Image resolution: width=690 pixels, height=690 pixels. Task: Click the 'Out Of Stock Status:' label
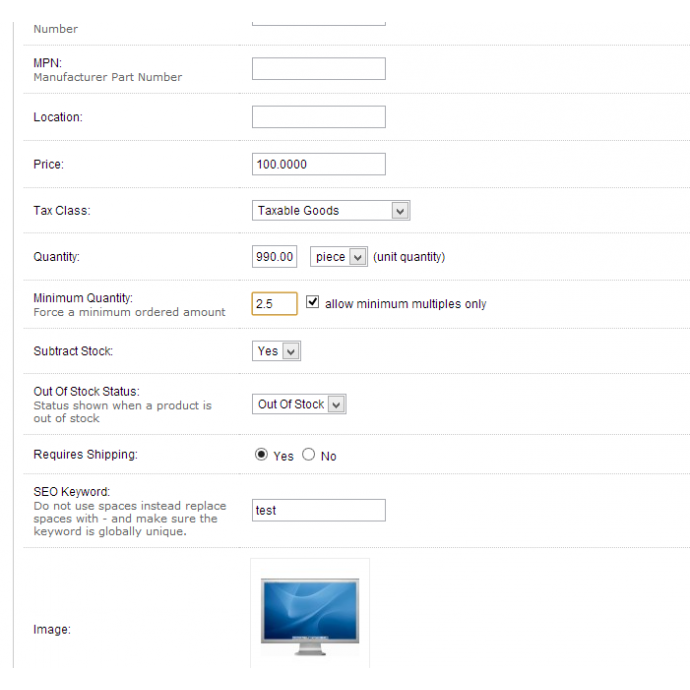[x=87, y=392]
